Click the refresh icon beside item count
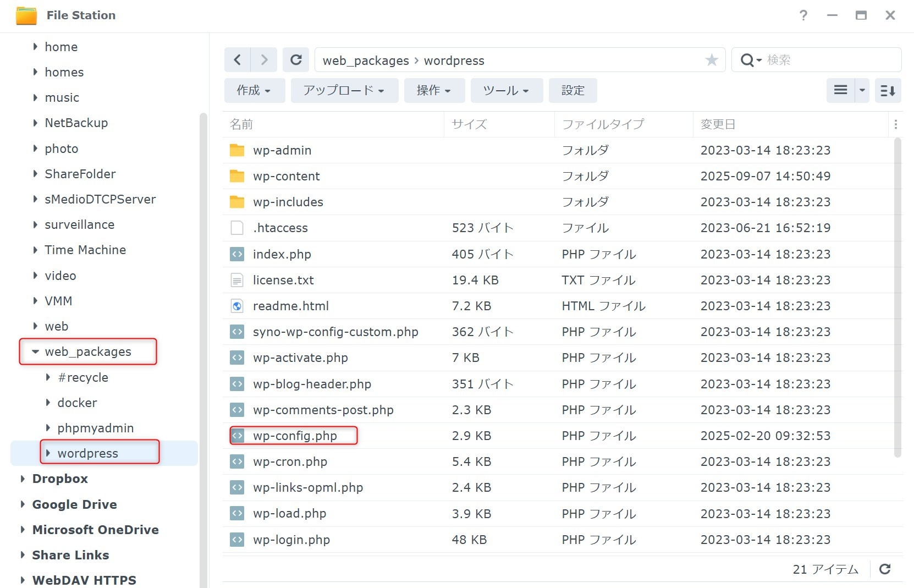914x588 pixels. [x=885, y=569]
